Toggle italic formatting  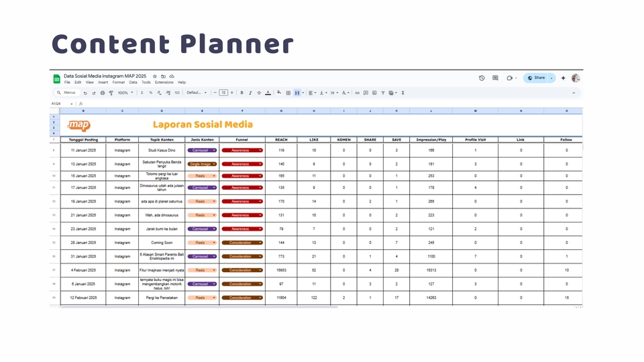[x=250, y=93]
